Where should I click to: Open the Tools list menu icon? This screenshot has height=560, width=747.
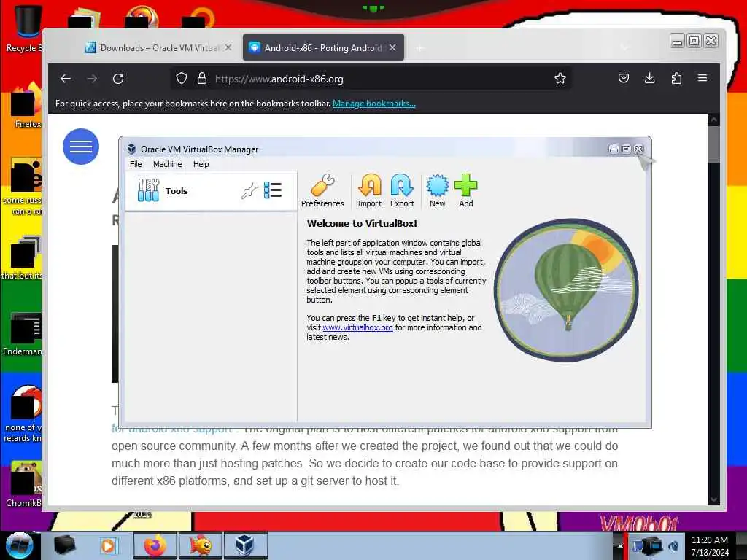273,190
